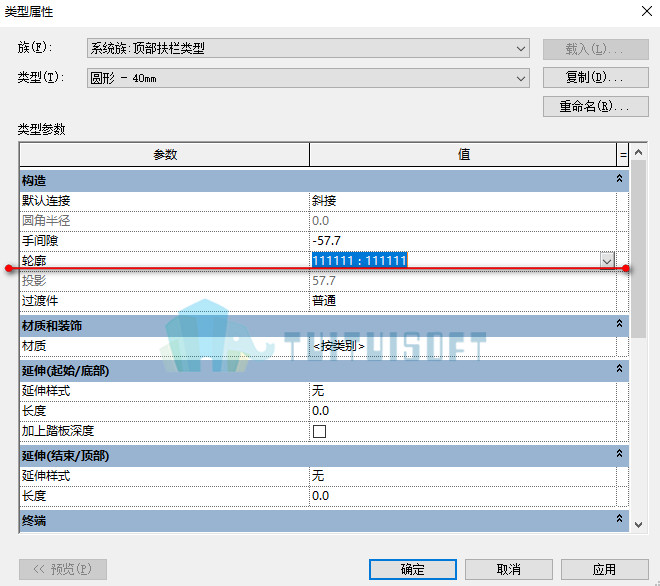Click the scrollbar up arrow
Image resolution: width=660 pixels, height=586 pixels.
click(x=638, y=152)
